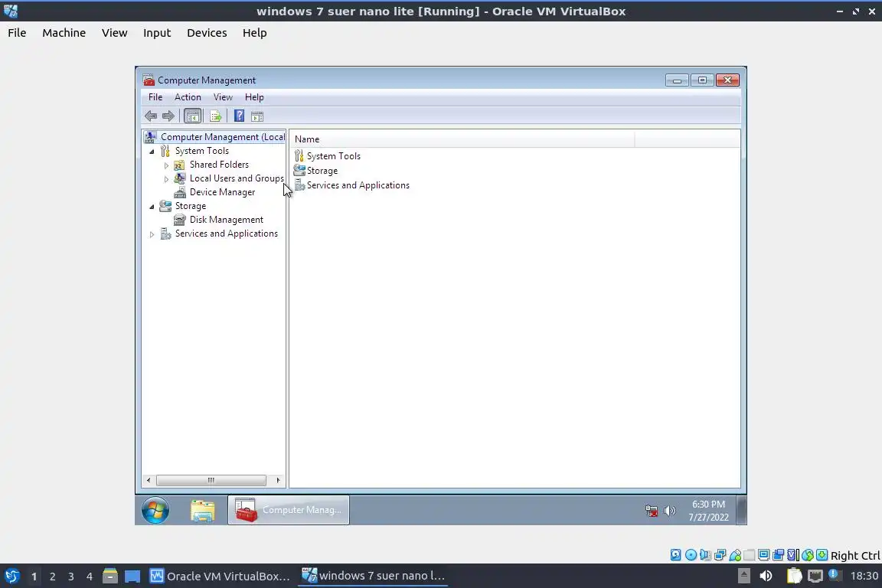Image resolution: width=882 pixels, height=588 pixels.
Task: Open Help via the blue question mark icon
Action: pyautogui.click(x=239, y=116)
